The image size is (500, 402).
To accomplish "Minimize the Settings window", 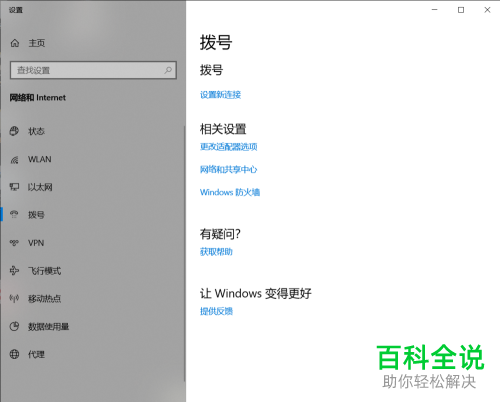I will pyautogui.click(x=434, y=10).
